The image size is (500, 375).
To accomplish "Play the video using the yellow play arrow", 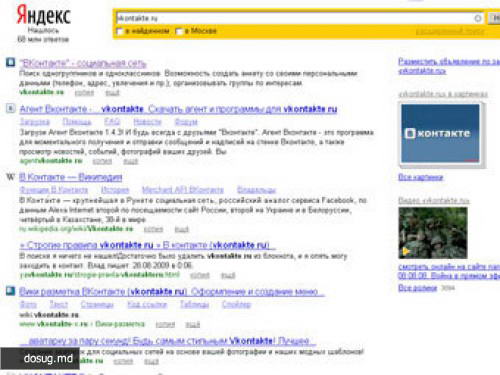I will [x=406, y=251].
